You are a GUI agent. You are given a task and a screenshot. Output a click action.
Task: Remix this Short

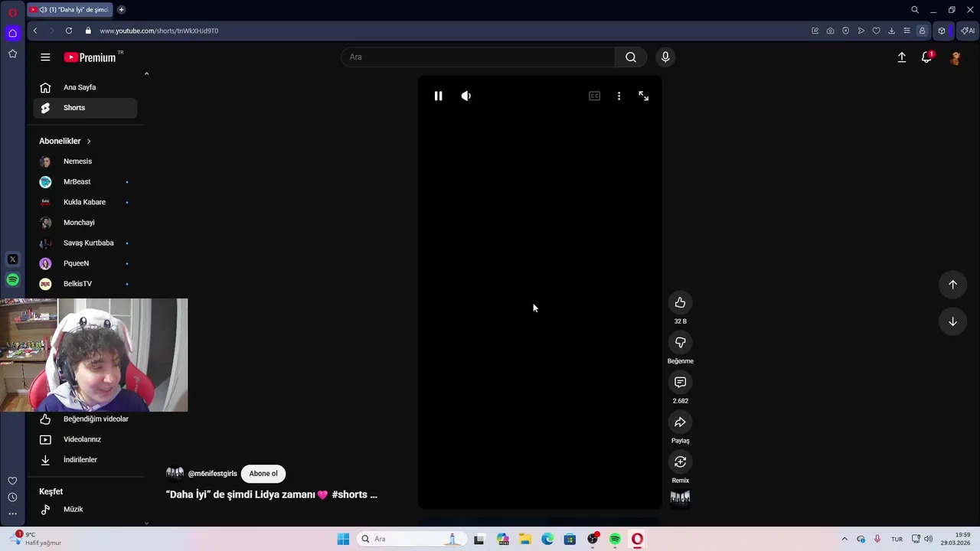pos(680,461)
